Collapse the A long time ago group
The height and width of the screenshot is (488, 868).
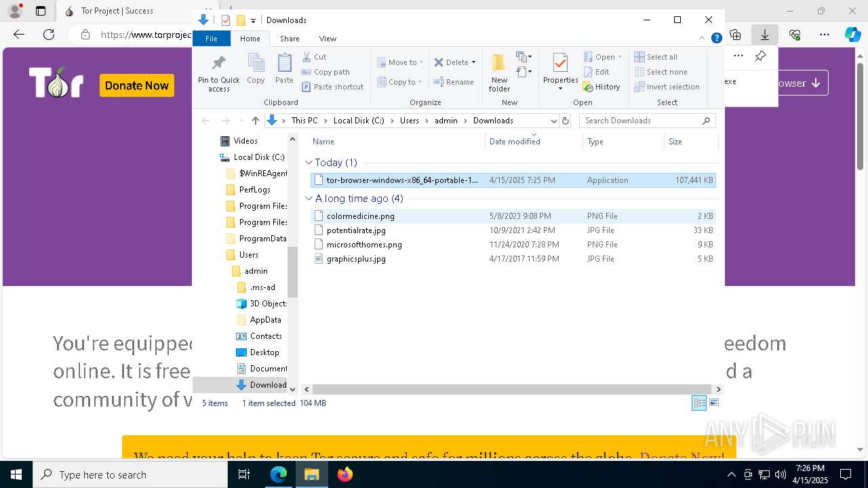[309, 199]
